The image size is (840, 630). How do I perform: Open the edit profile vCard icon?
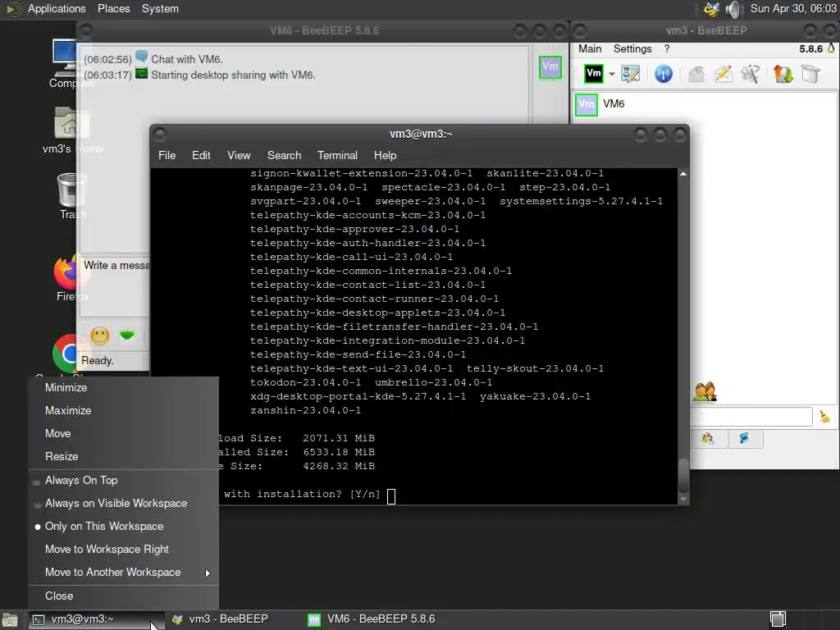click(x=631, y=73)
